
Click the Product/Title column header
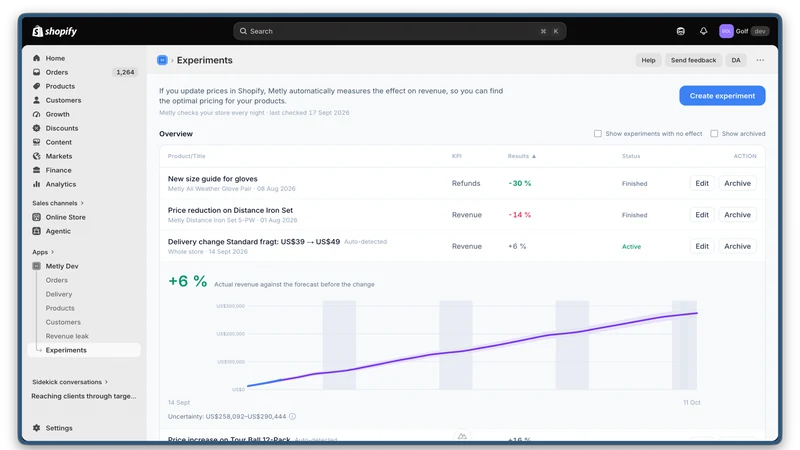click(186, 156)
